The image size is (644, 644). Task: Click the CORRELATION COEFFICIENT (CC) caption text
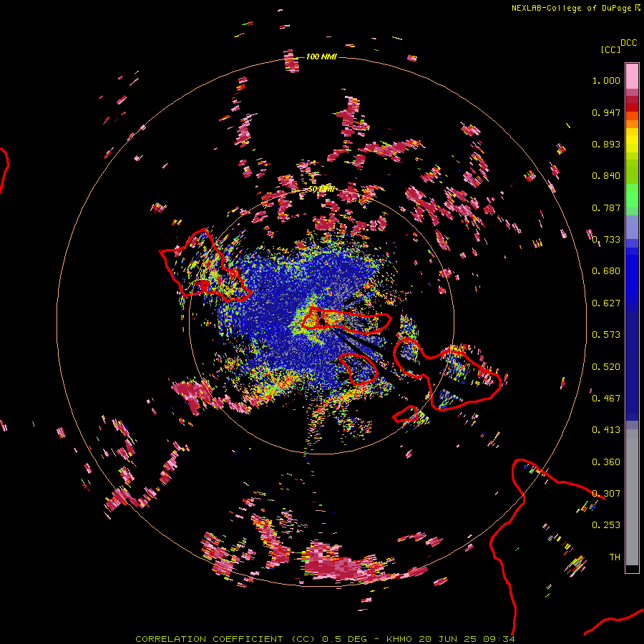225,639
